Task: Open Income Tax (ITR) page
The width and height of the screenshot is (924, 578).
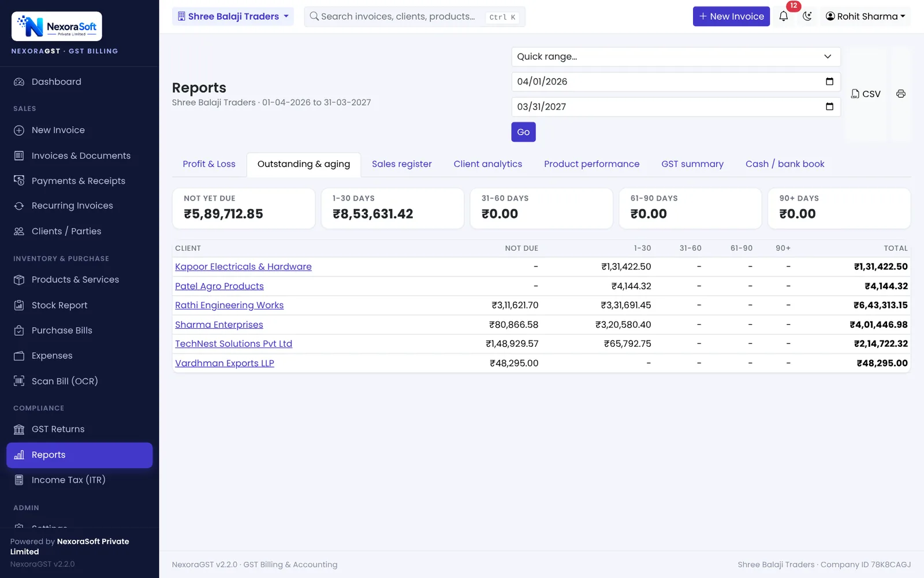Action: [80, 480]
